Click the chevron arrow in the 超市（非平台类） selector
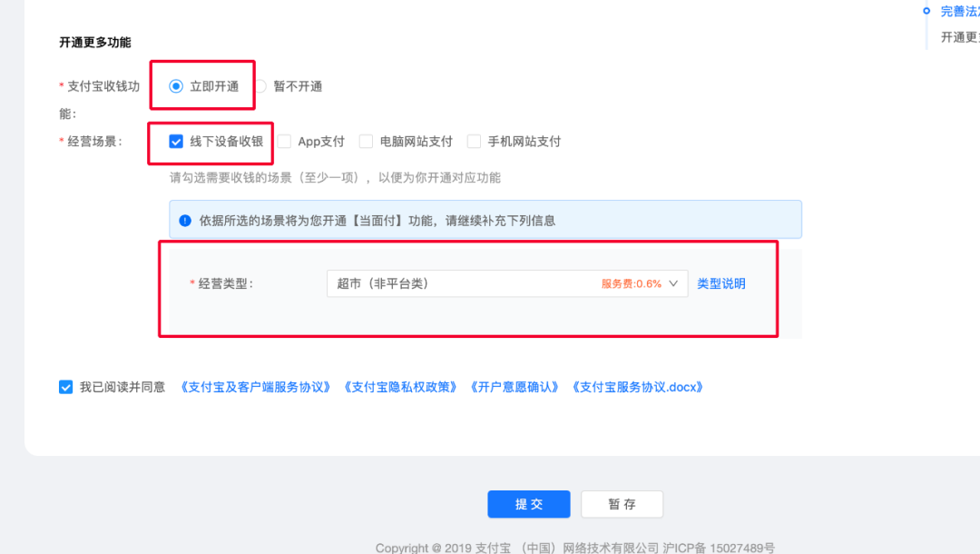980x554 pixels. [672, 283]
